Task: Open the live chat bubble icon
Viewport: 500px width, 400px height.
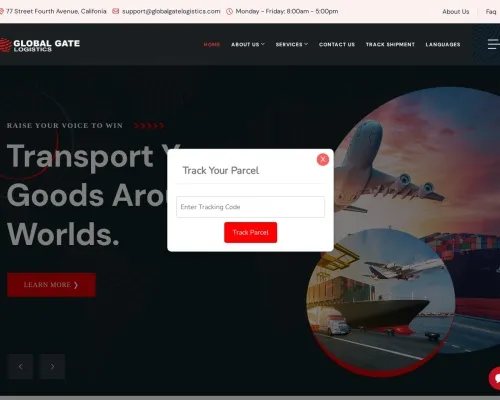Action: tap(495, 378)
